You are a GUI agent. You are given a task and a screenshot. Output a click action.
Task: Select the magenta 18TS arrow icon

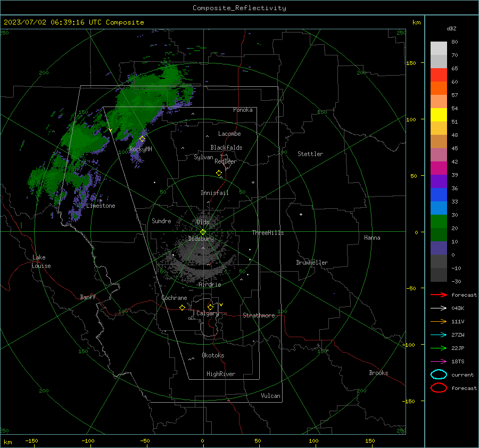(439, 362)
